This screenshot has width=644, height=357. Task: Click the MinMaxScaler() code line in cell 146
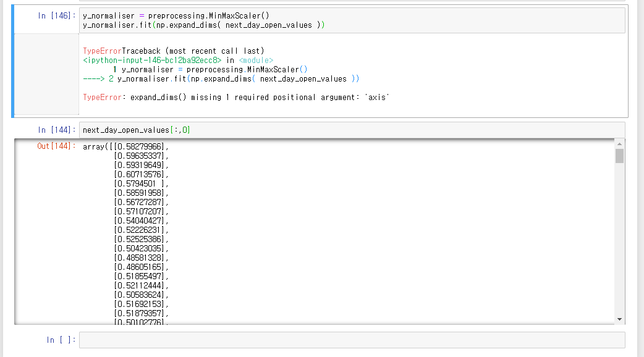[176, 15]
